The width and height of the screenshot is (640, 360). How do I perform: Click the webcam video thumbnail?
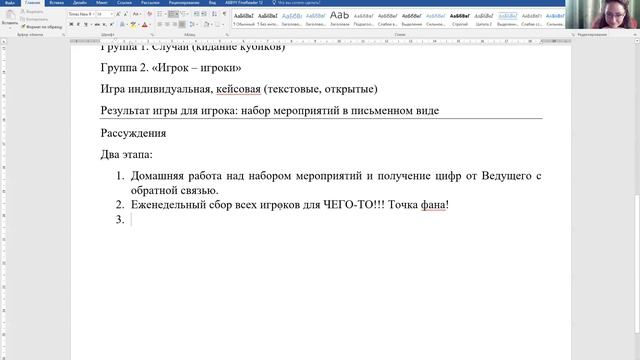click(x=602, y=14)
